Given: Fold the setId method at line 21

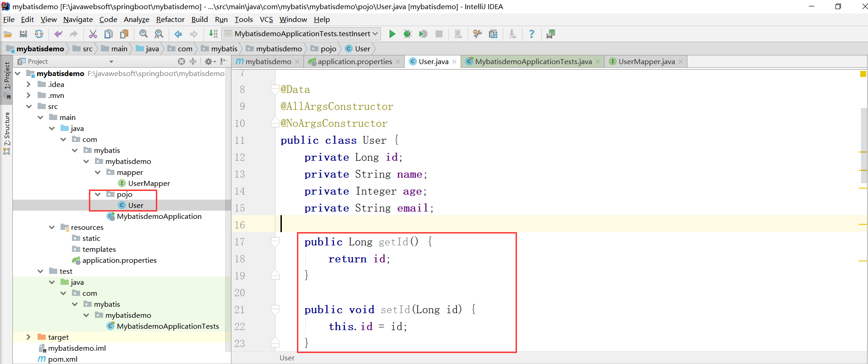Looking at the screenshot, I should pyautogui.click(x=275, y=310).
